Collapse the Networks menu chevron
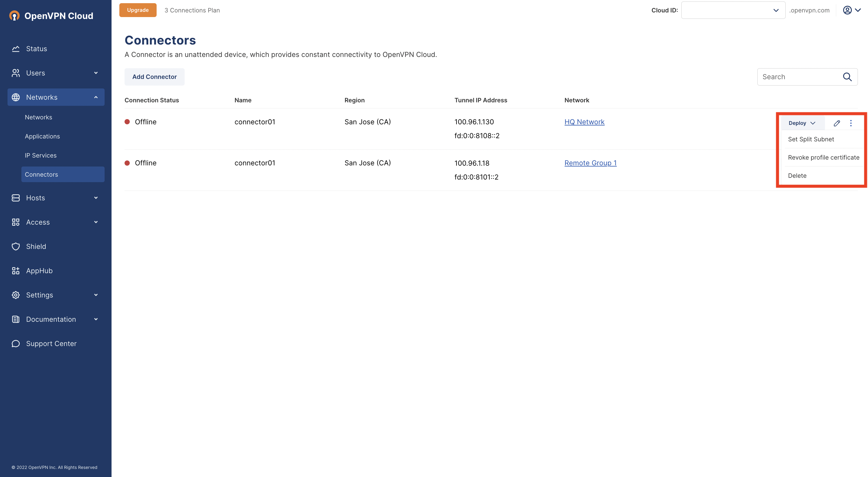Viewport: 868px width, 477px height. tap(96, 97)
